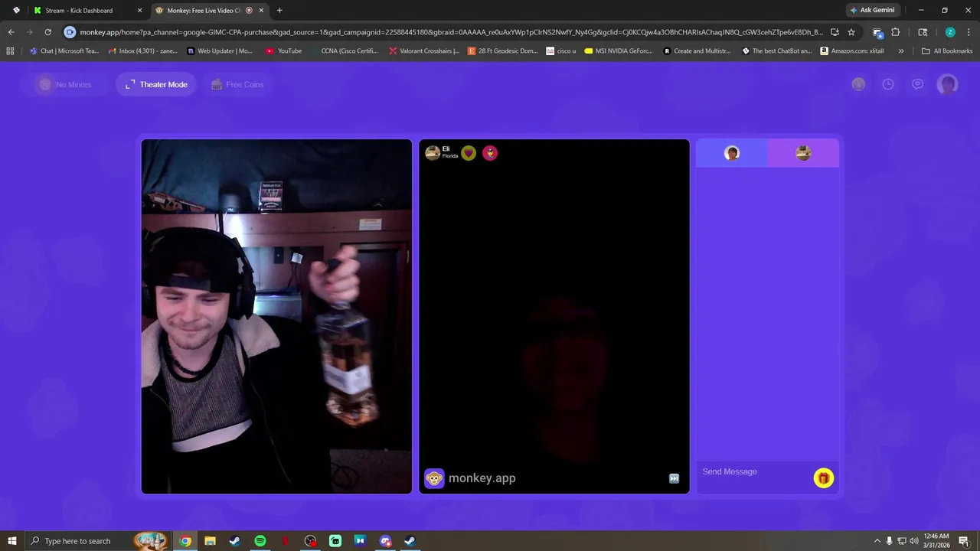This screenshot has height=551, width=980.
Task: Open the YouTube bookmark
Action: pyautogui.click(x=283, y=51)
